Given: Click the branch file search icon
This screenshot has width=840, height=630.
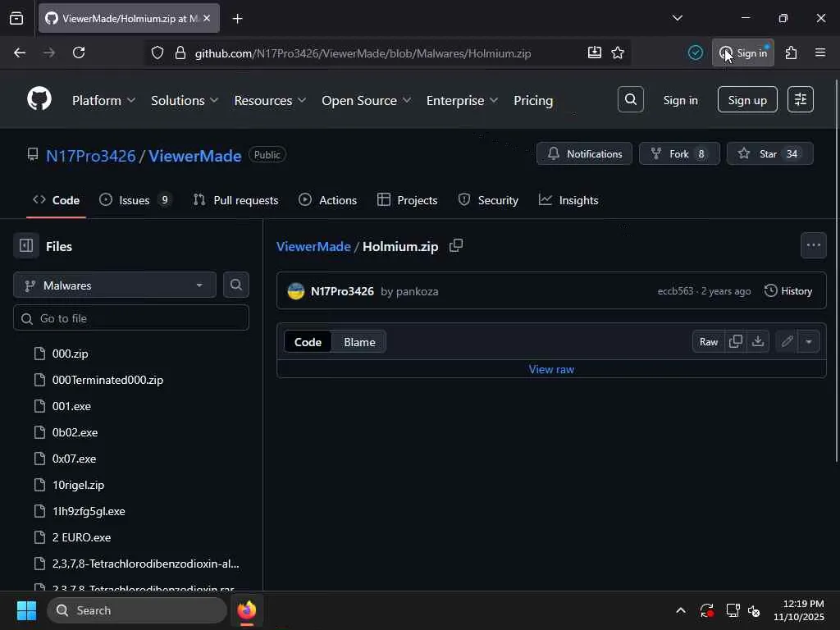Looking at the screenshot, I should tap(235, 285).
